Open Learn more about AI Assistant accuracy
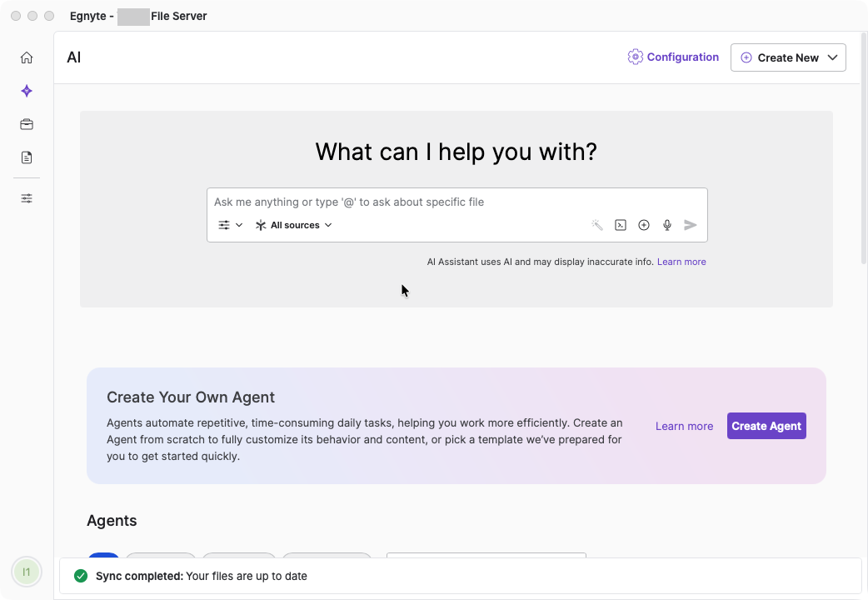The height and width of the screenshot is (600, 868). pyautogui.click(x=681, y=261)
